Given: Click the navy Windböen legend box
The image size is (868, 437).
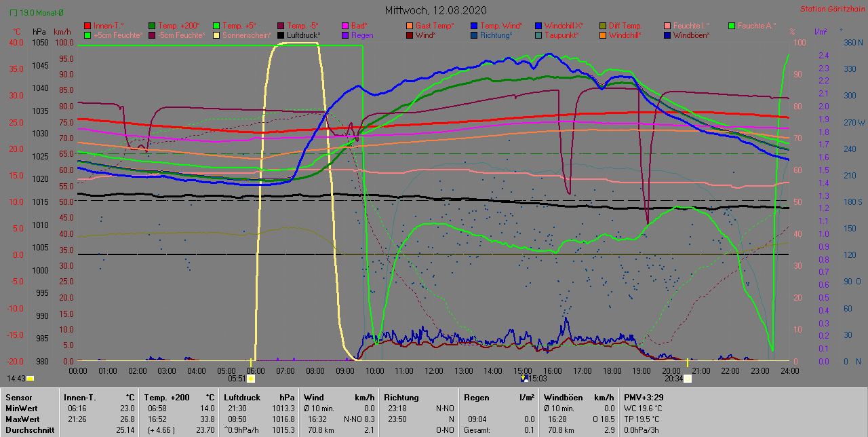Looking at the screenshot, I should [x=667, y=35].
